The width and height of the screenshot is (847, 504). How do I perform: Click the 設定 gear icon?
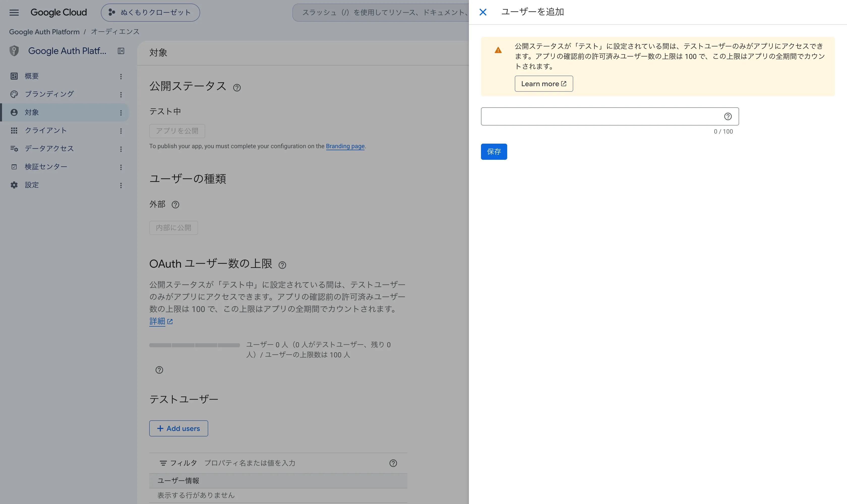click(14, 185)
